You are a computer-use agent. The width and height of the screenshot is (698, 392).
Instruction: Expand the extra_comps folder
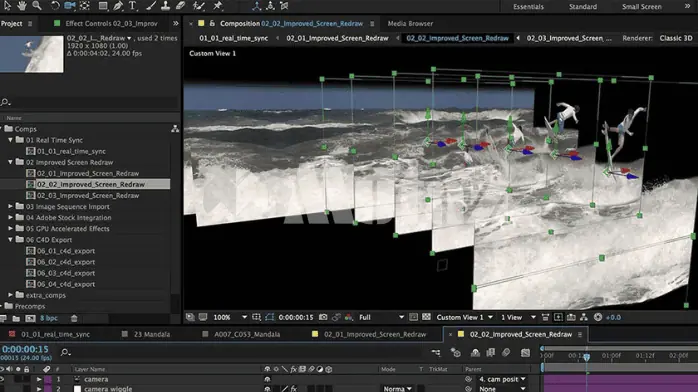(11, 295)
